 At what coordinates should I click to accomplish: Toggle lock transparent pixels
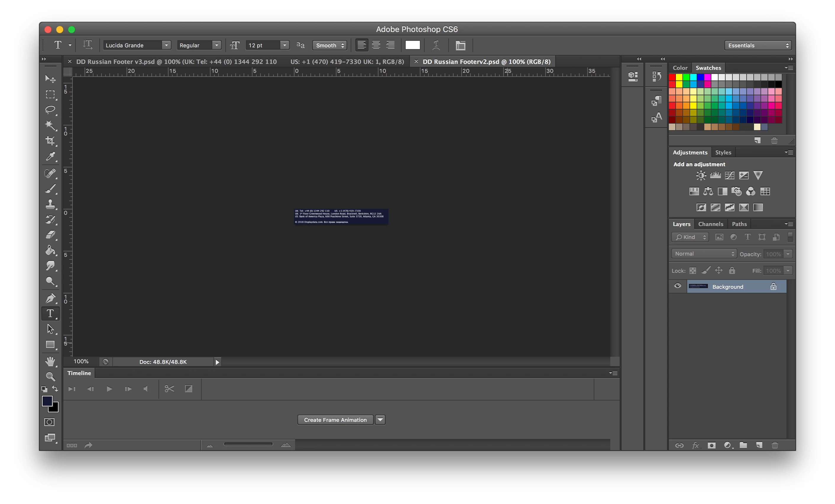[x=693, y=270]
